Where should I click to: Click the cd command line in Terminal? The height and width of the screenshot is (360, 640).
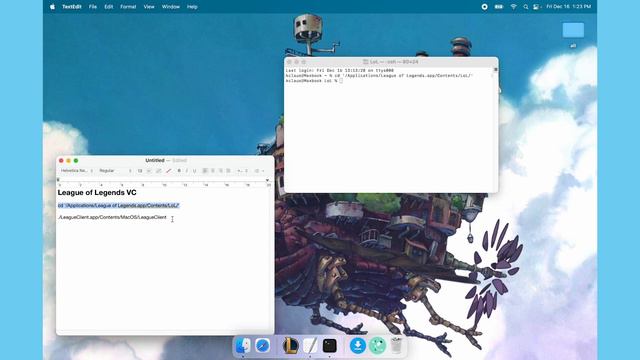379,76
